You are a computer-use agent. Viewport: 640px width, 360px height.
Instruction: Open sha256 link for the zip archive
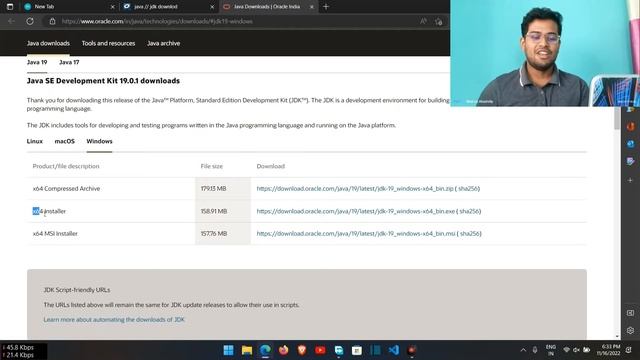[468, 189]
